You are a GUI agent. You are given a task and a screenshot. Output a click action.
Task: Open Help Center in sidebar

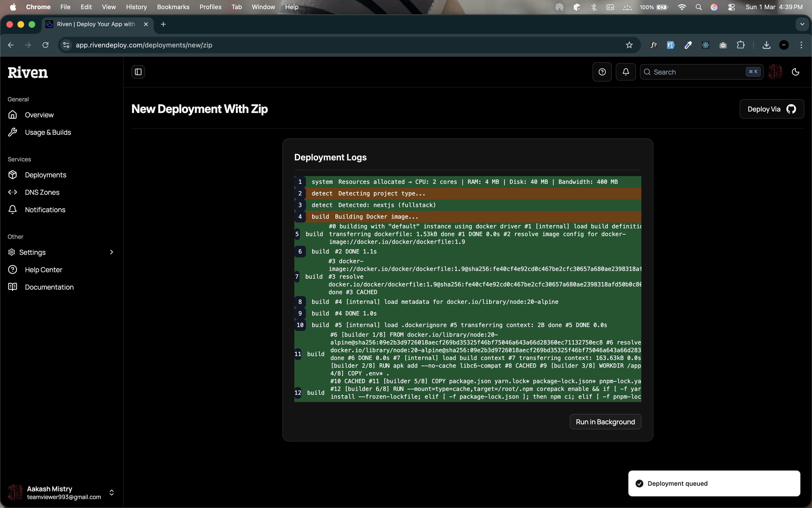(x=43, y=270)
